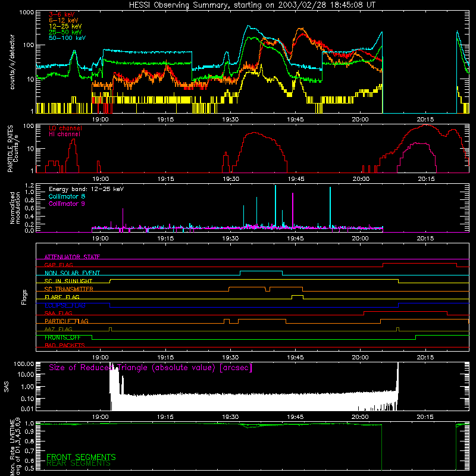Click the Normalized modulation axis label
The width and height of the screenshot is (476, 476).
click(x=15, y=208)
